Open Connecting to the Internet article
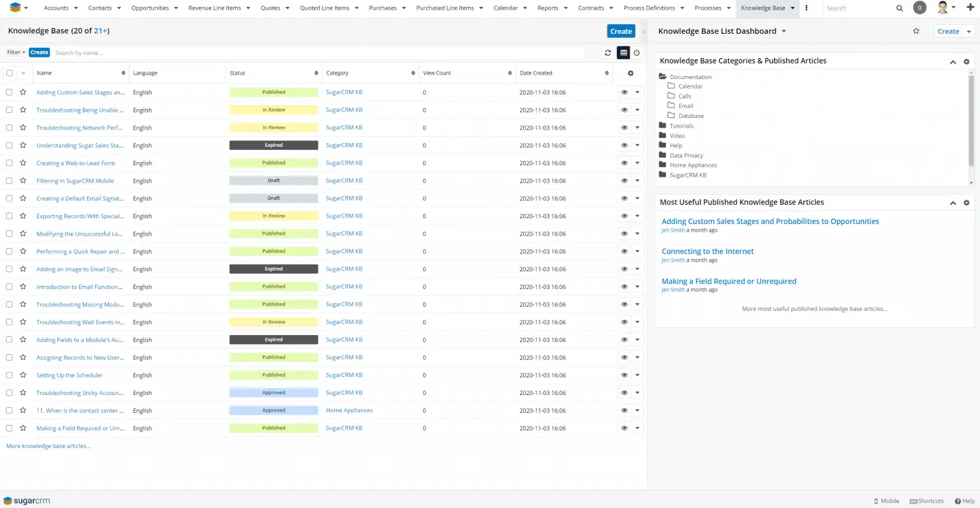 [708, 251]
